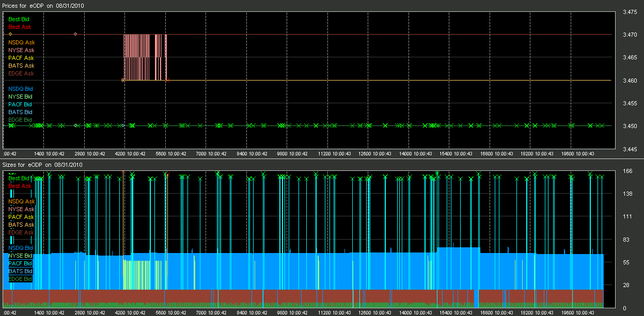
Task: Choose the 3.445 price axis value
Action: pyautogui.click(x=629, y=149)
